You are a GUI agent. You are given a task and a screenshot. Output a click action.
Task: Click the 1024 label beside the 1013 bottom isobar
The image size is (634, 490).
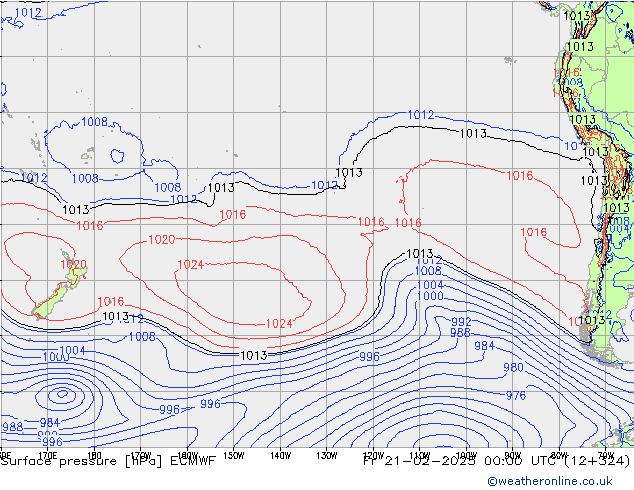point(279,324)
